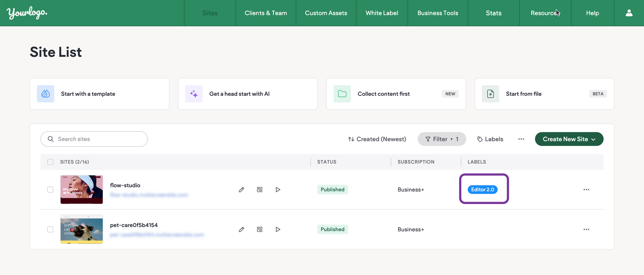
Task: Preview pet-care0f5b4154 with the play icon
Action: coord(278,229)
